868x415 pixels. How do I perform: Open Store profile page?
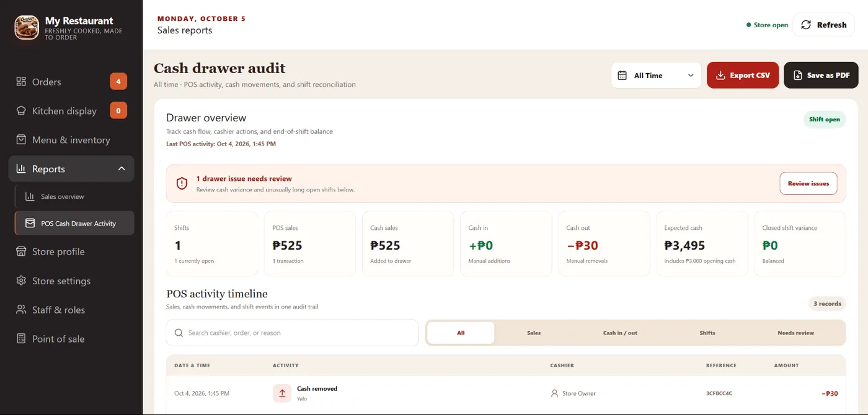pos(71,251)
